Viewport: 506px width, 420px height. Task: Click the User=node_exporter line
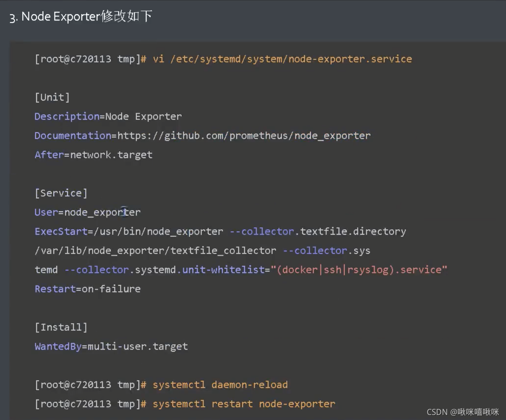coord(88,213)
